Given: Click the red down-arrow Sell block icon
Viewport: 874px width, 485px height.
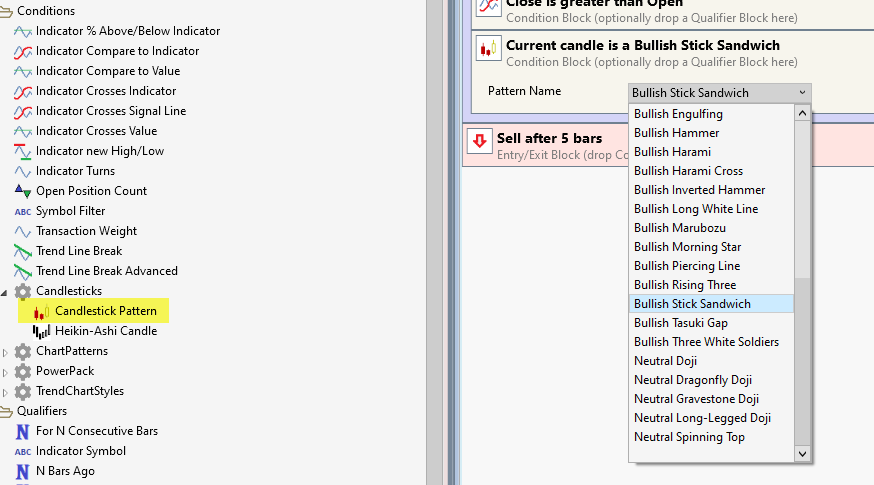Looking at the screenshot, I should (480, 141).
